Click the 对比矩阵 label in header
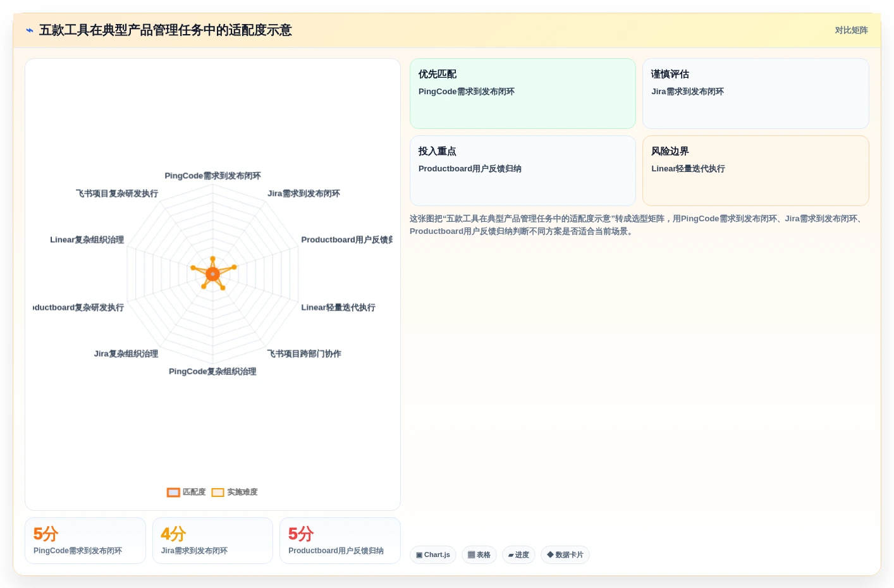This screenshot has width=894, height=588. pos(851,30)
